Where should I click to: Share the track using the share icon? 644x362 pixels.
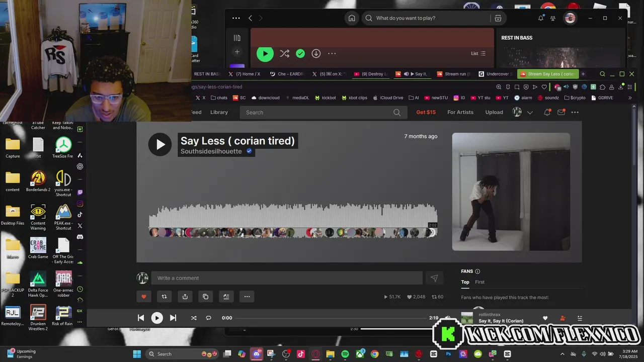point(185,297)
